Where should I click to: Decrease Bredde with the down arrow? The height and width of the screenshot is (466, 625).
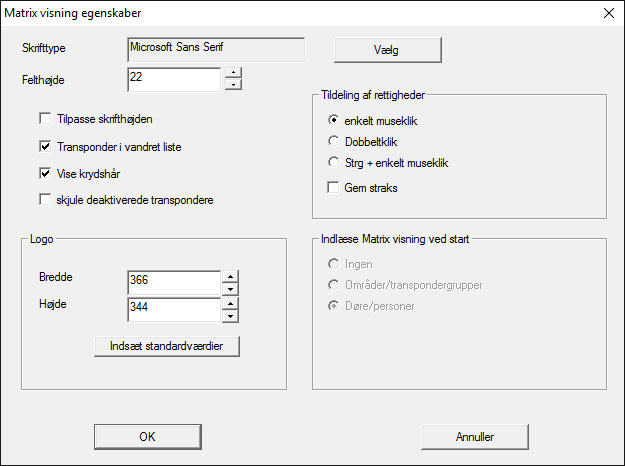(230, 290)
